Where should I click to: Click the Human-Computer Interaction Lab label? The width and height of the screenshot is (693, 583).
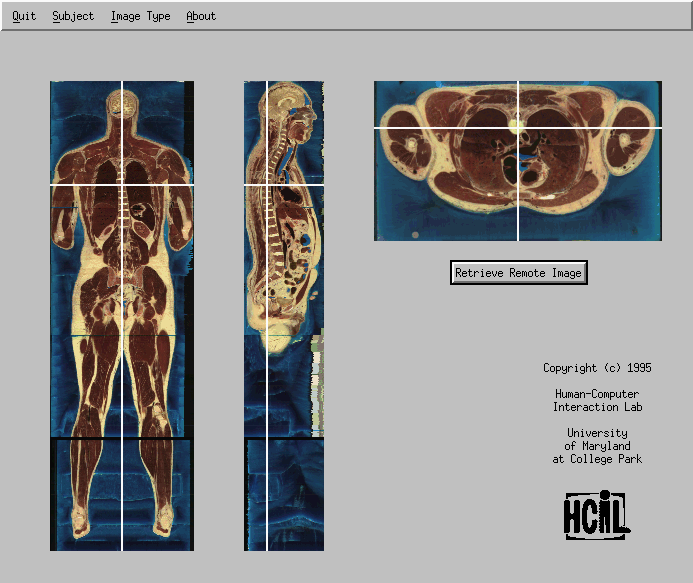[x=597, y=401]
